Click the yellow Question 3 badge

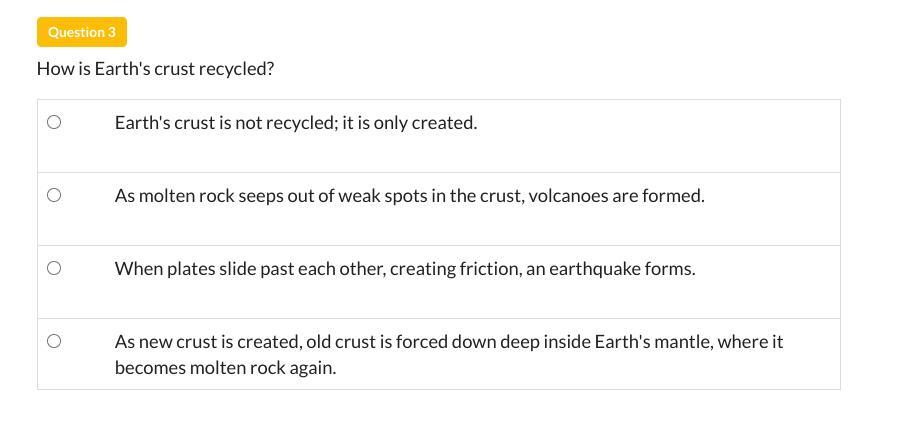click(82, 32)
